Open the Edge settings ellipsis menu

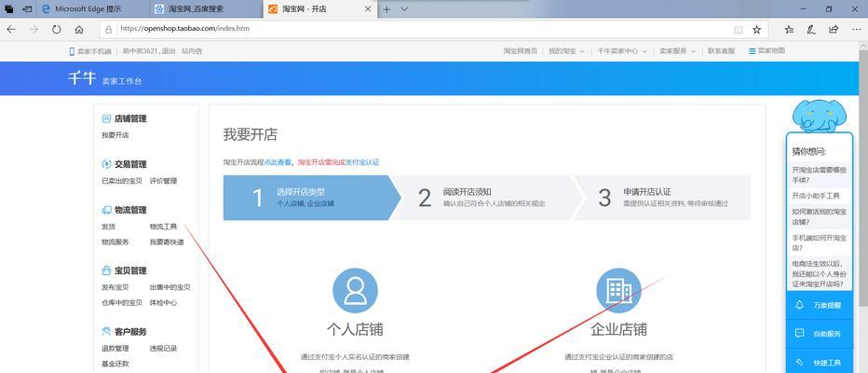tap(855, 30)
